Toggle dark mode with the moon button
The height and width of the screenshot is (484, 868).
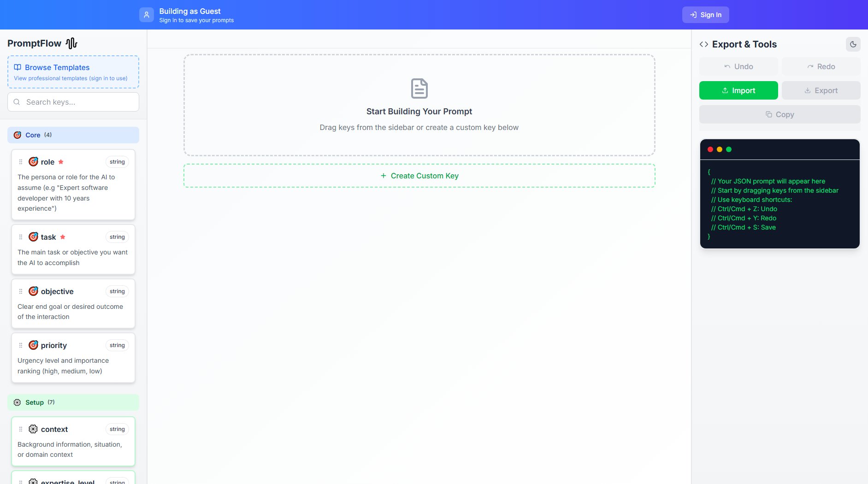[853, 44]
